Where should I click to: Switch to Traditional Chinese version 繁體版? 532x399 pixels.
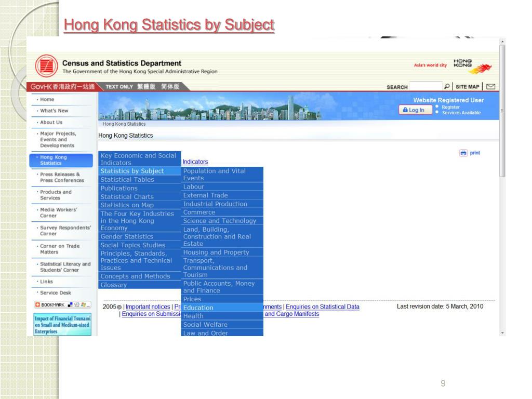pos(146,87)
